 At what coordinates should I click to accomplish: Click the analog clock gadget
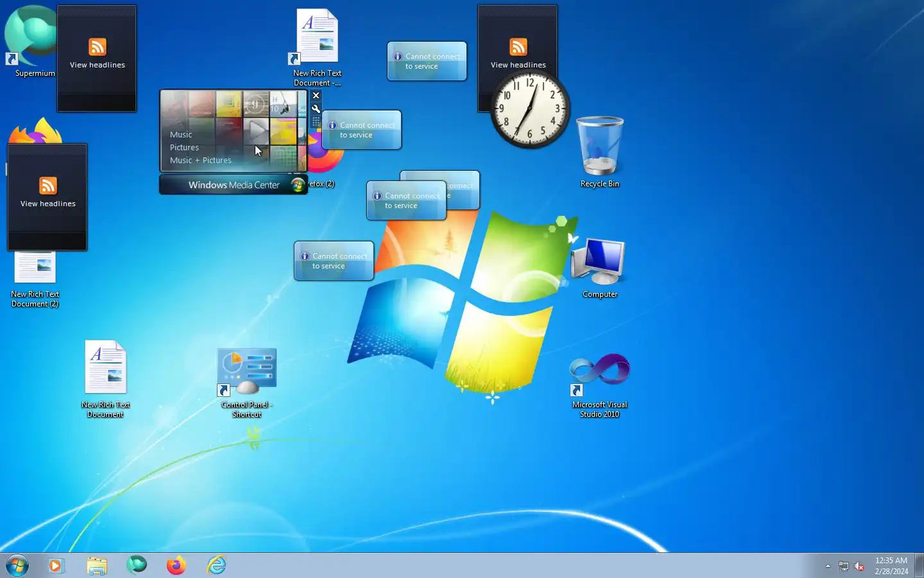tap(530, 109)
